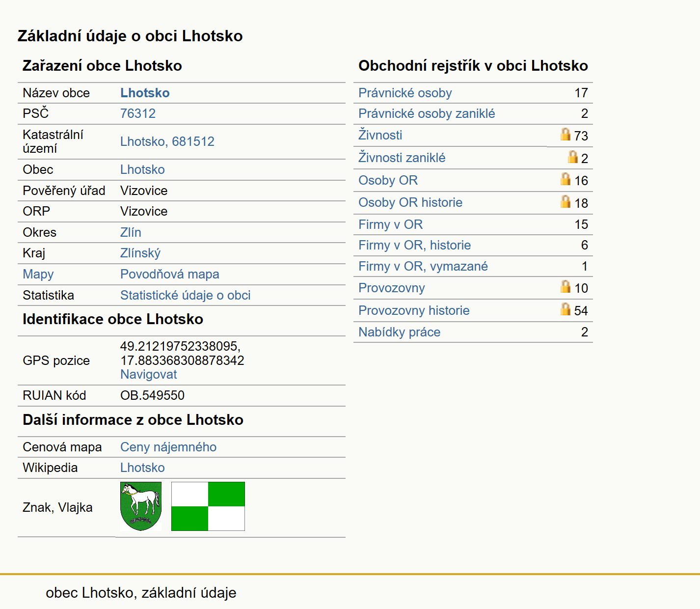Click the lock icon in Osoby OR historie row
700x609 pixels.
pyautogui.click(x=565, y=201)
